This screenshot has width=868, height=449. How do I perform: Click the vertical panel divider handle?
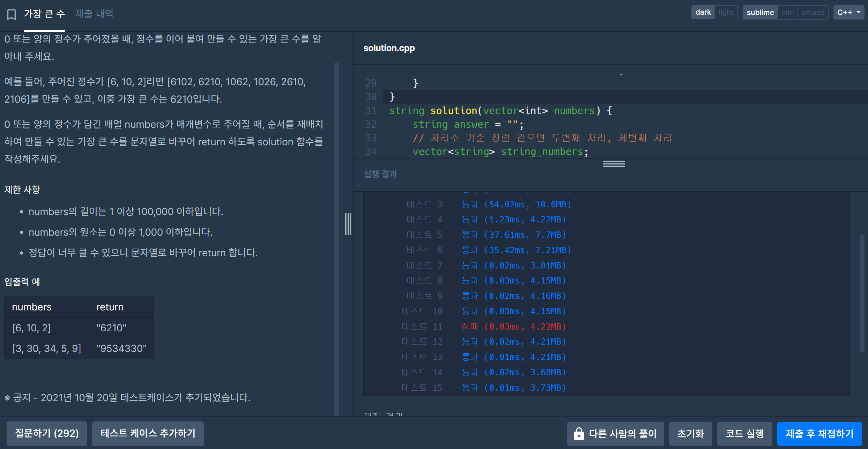348,224
